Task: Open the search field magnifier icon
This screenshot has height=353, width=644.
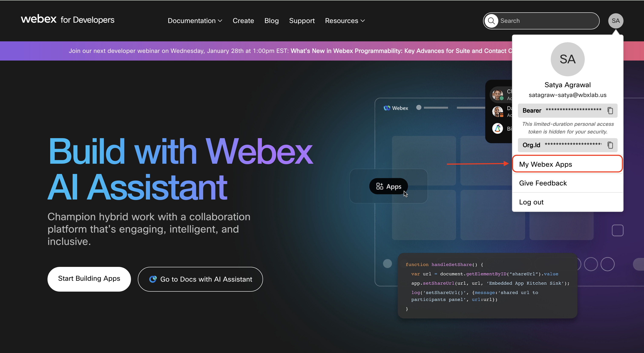Action: (491, 21)
